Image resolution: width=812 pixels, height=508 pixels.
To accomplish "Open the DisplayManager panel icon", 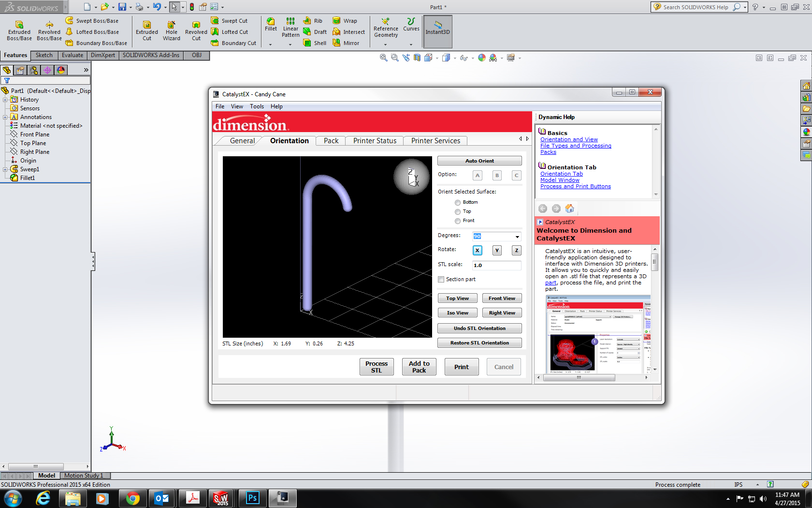I will point(61,70).
